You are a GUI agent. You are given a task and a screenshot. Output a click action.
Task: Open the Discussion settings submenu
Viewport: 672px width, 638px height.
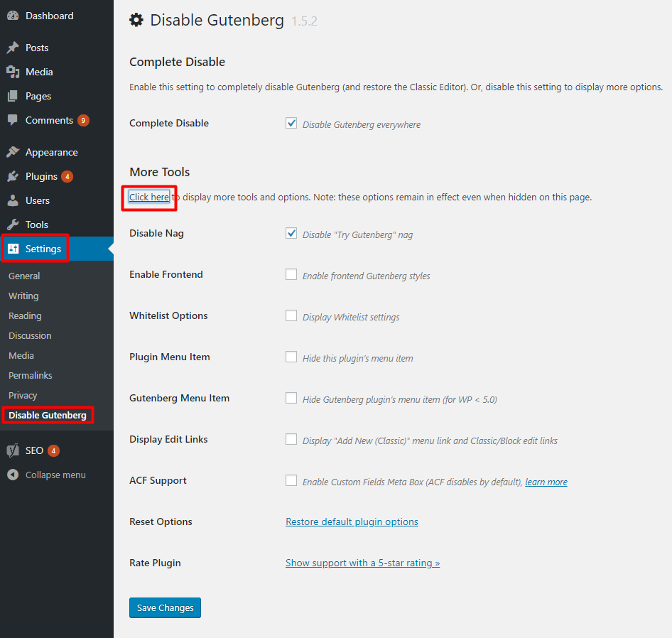[30, 335]
